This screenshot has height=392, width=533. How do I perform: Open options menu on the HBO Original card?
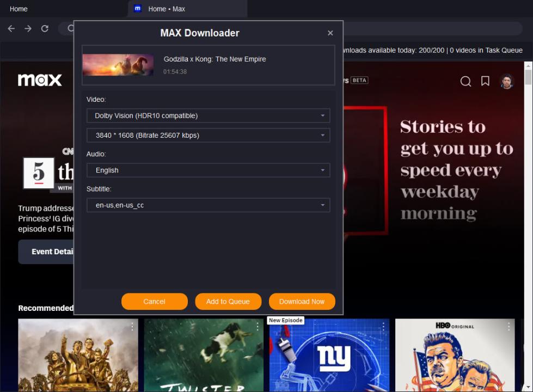click(x=509, y=327)
